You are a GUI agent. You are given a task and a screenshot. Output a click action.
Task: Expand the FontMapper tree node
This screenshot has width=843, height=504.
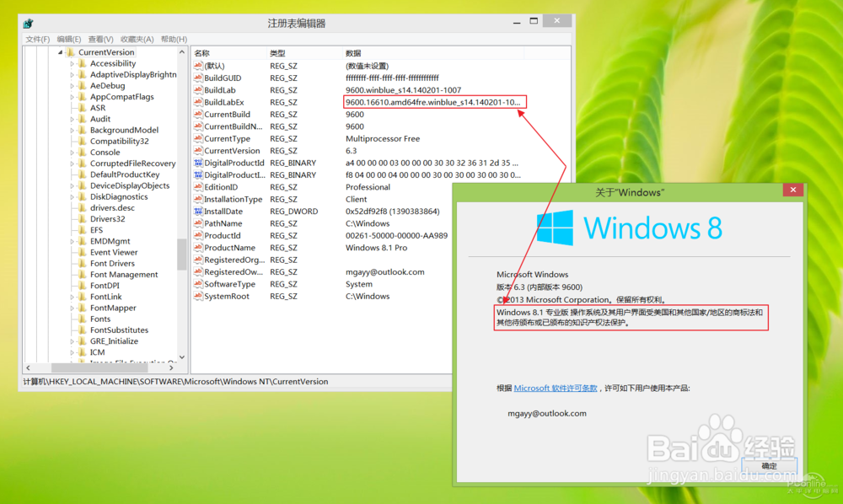[72, 308]
